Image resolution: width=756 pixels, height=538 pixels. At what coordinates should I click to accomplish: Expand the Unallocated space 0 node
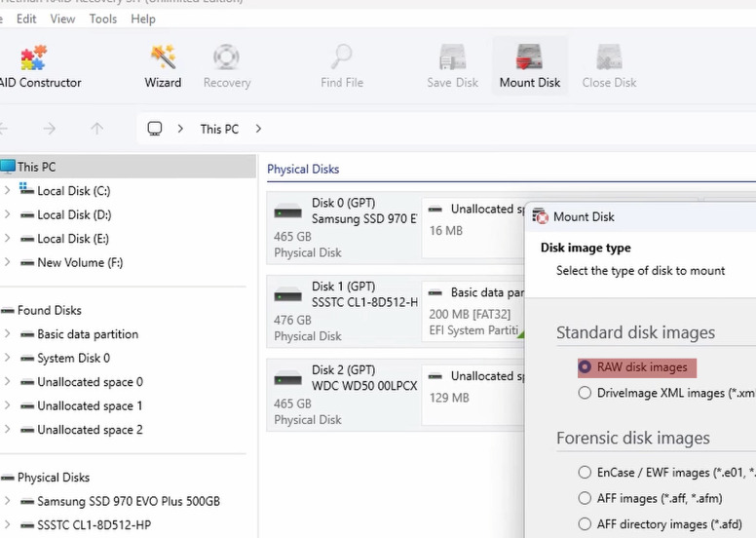7,382
